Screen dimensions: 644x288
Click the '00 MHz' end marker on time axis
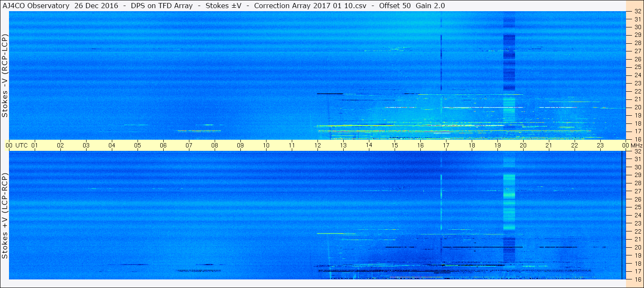pyautogui.click(x=632, y=146)
